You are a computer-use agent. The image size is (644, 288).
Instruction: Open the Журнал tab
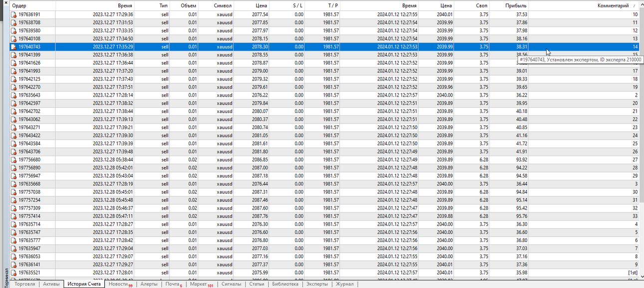(x=344, y=284)
